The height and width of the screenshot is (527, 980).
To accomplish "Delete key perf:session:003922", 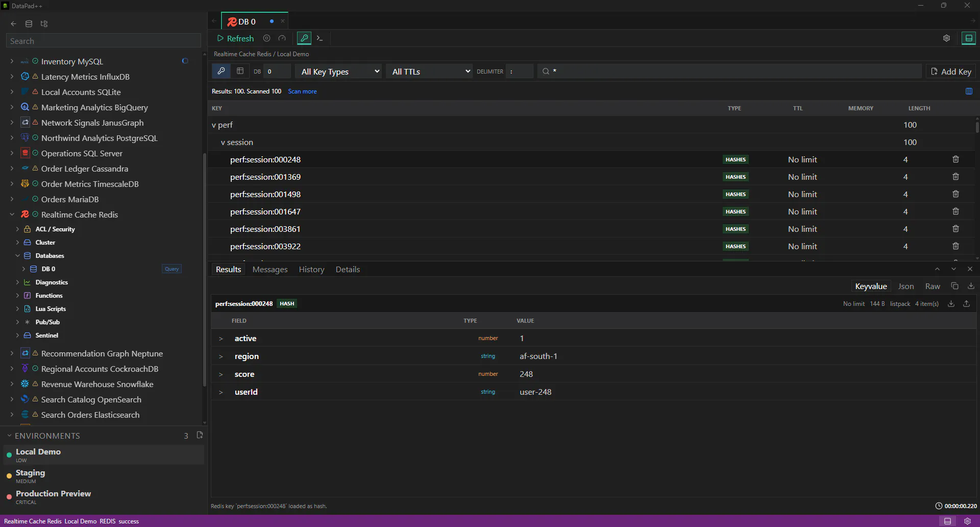I will tap(955, 246).
